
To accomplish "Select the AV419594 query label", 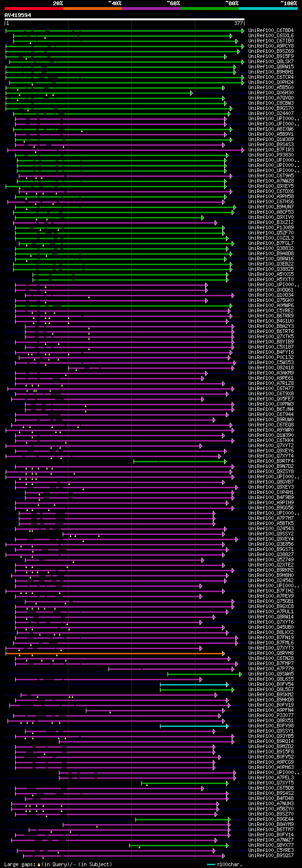I will coord(18,15).
